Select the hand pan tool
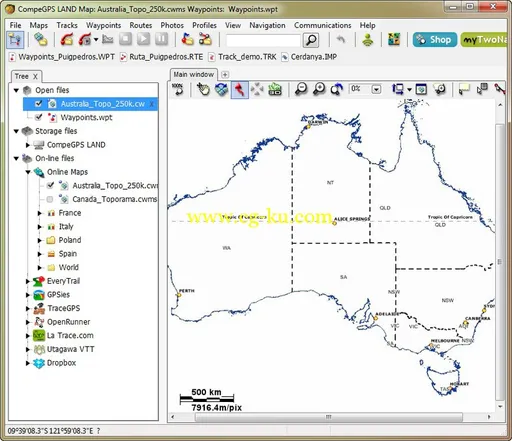512x441 pixels. 203,89
